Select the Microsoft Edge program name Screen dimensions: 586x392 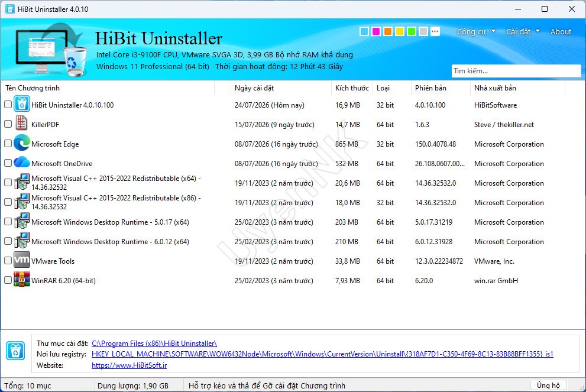coord(55,144)
